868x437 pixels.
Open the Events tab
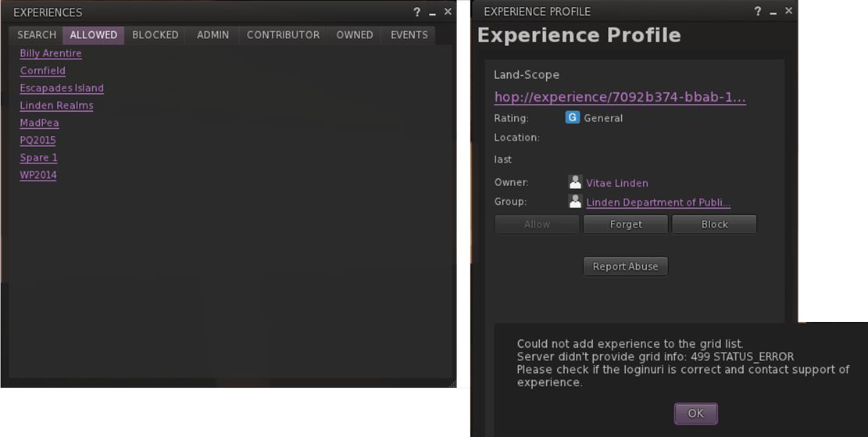409,35
